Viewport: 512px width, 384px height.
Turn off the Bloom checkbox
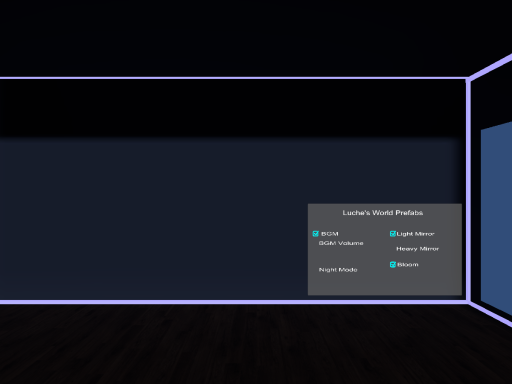click(393, 265)
